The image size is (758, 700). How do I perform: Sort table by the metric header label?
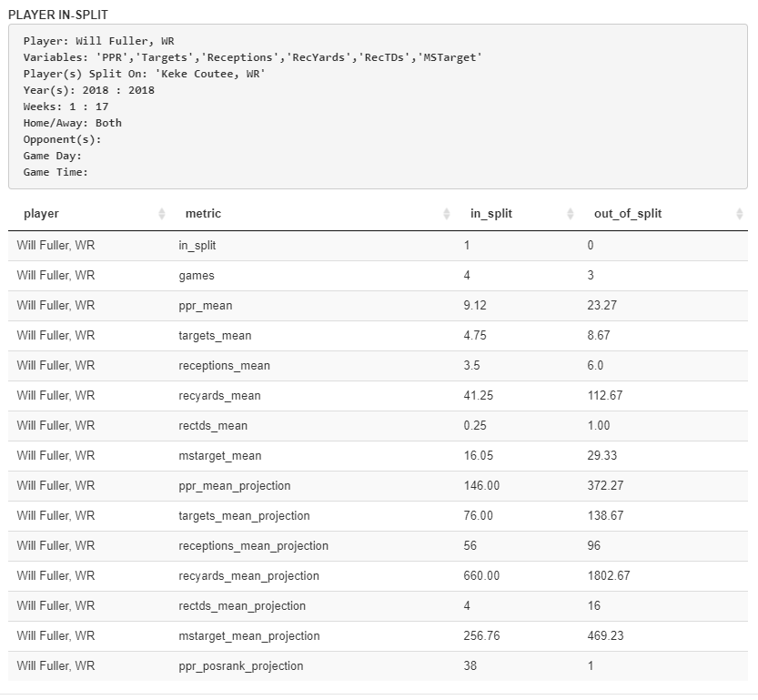[x=203, y=214]
